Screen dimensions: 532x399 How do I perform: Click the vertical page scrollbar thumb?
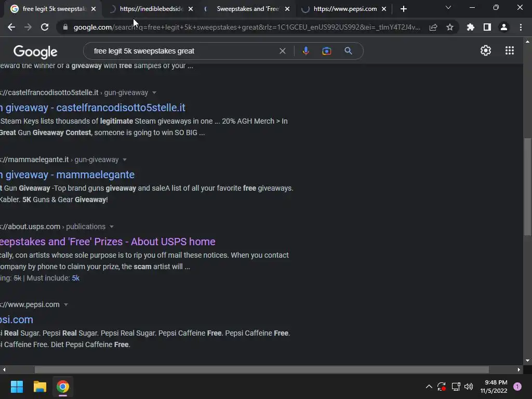[x=527, y=187]
